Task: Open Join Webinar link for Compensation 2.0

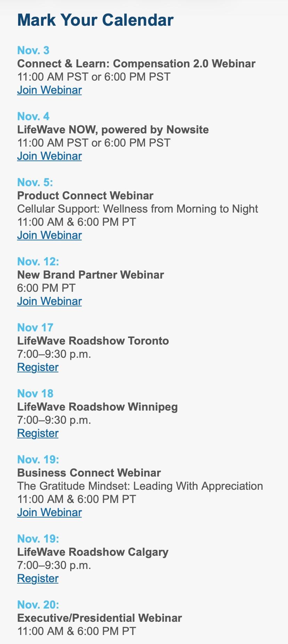Action: click(x=49, y=90)
